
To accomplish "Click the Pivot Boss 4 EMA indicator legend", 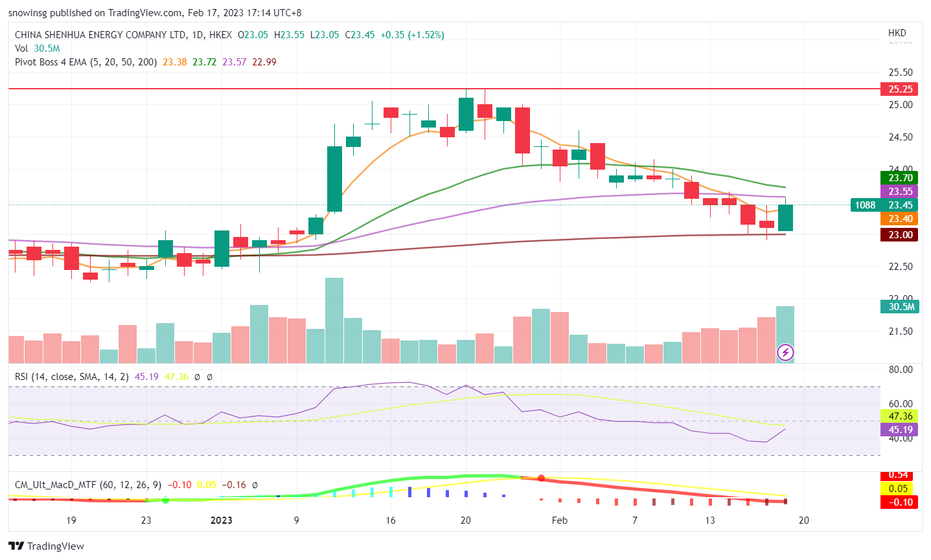I will [86, 62].
